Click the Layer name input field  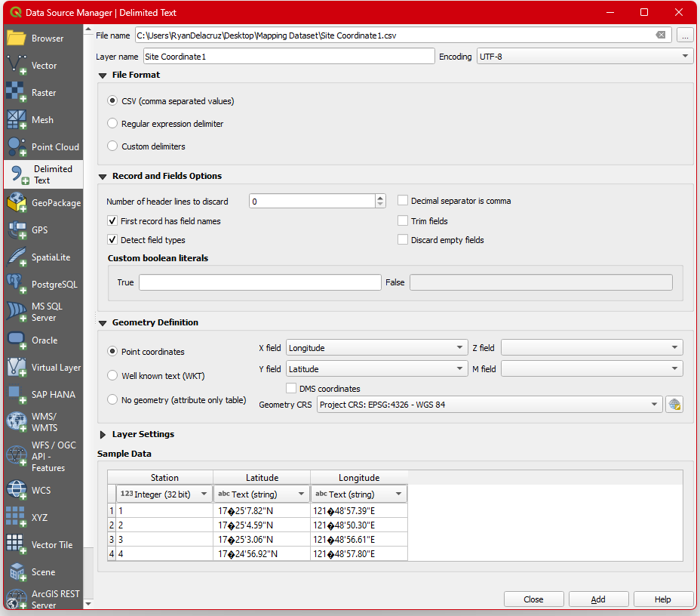click(289, 57)
